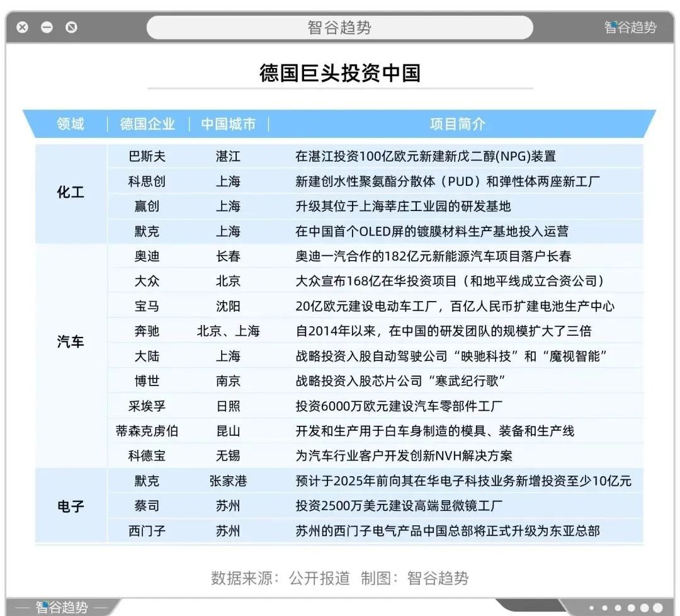
Task: Click the company name 宝马
Action: tap(147, 306)
